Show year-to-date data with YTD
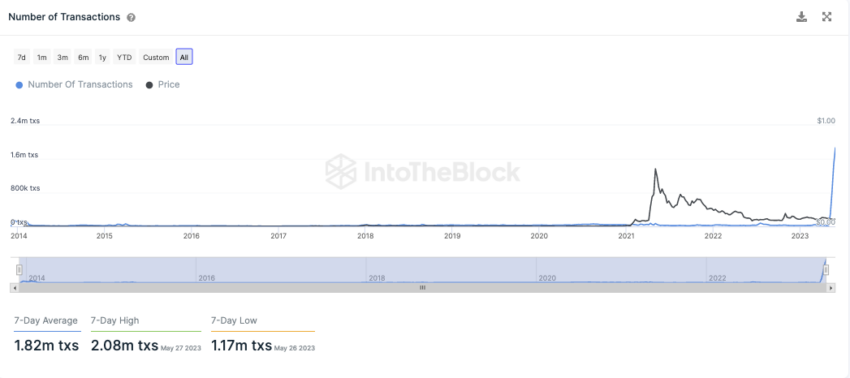 tap(125, 57)
